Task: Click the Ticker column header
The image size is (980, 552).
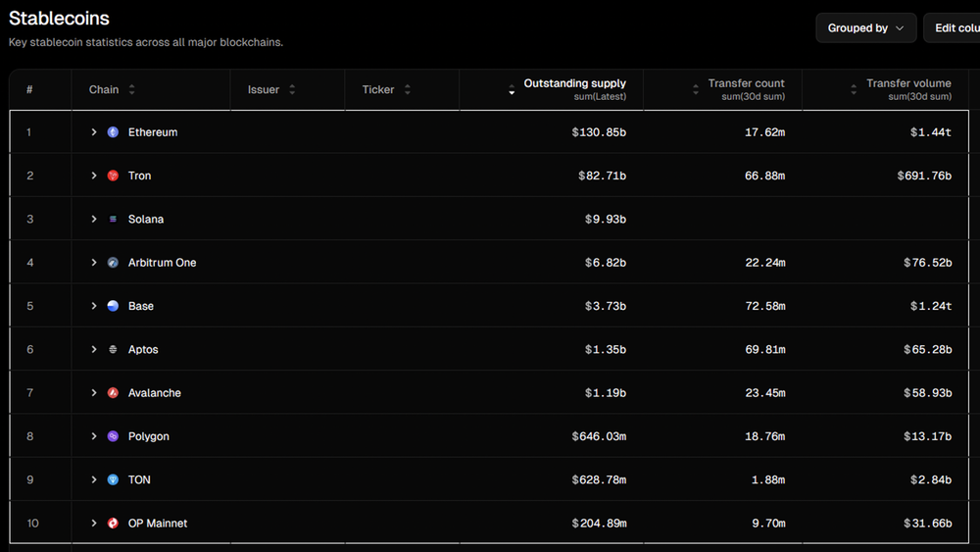Action: (378, 89)
